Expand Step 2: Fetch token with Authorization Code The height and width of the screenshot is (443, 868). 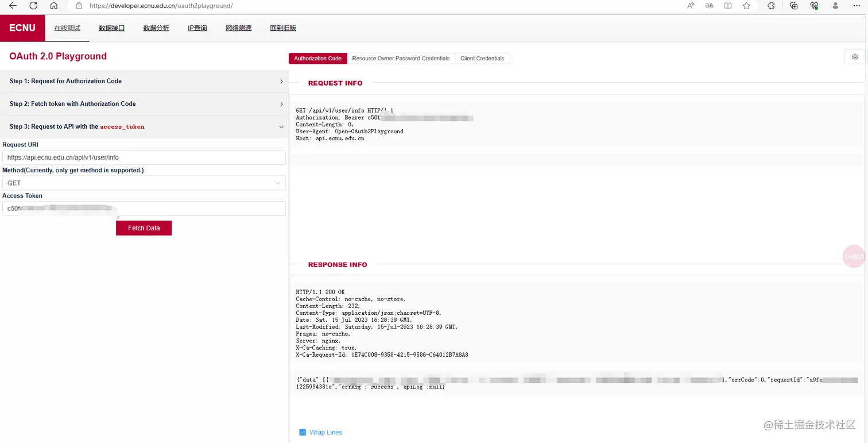point(144,104)
